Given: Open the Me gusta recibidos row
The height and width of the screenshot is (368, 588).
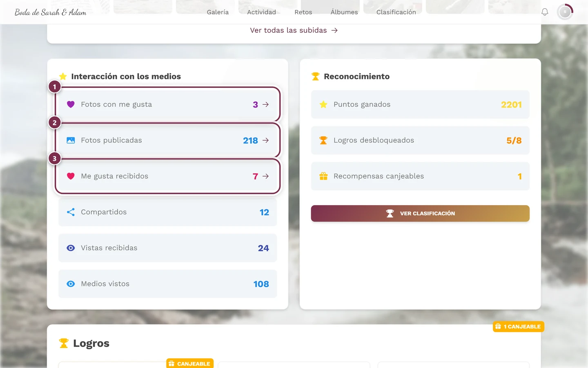Looking at the screenshot, I should (x=167, y=176).
